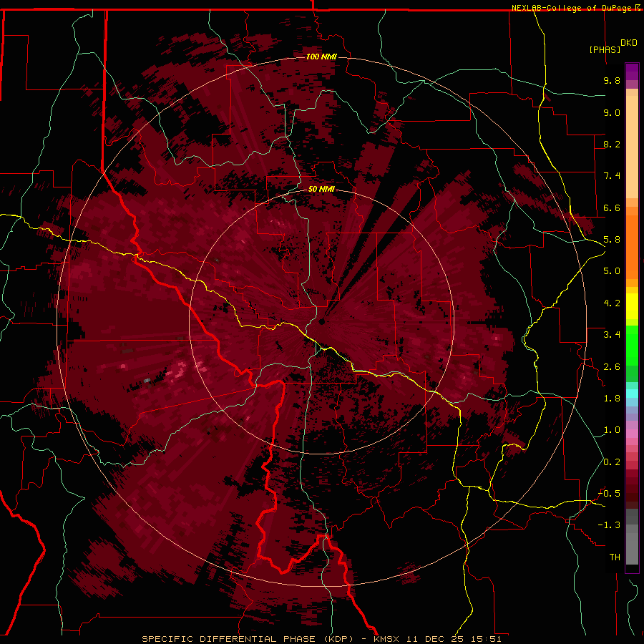This screenshot has width=644, height=644.
Task: Click the 5.0 legend value
Action: [612, 271]
